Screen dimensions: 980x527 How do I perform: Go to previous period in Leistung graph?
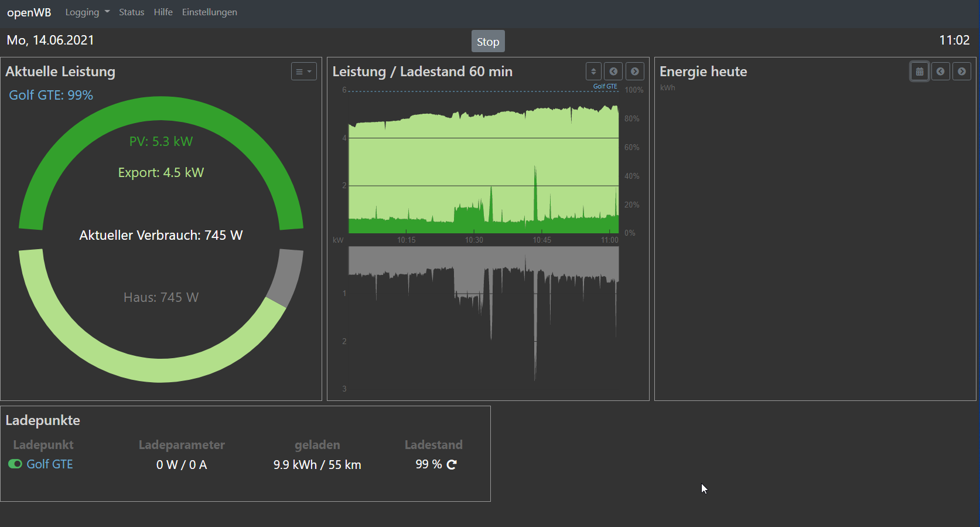613,72
